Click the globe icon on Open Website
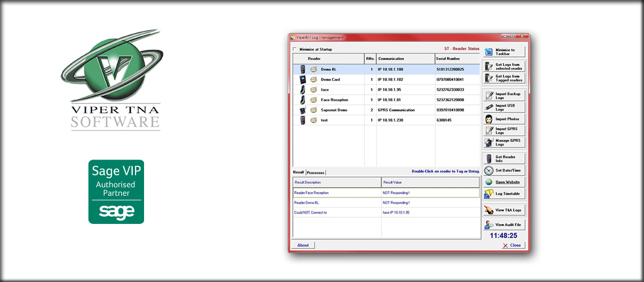The image size is (644, 282). click(489, 182)
